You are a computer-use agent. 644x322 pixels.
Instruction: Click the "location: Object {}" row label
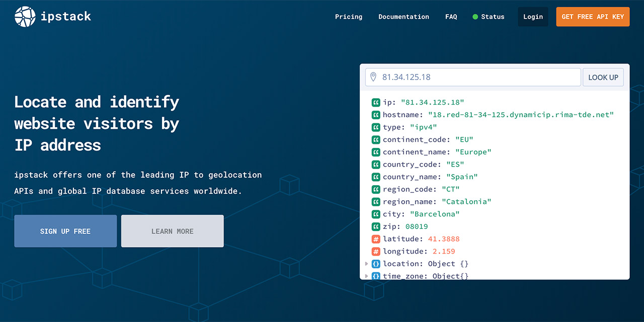point(426,264)
